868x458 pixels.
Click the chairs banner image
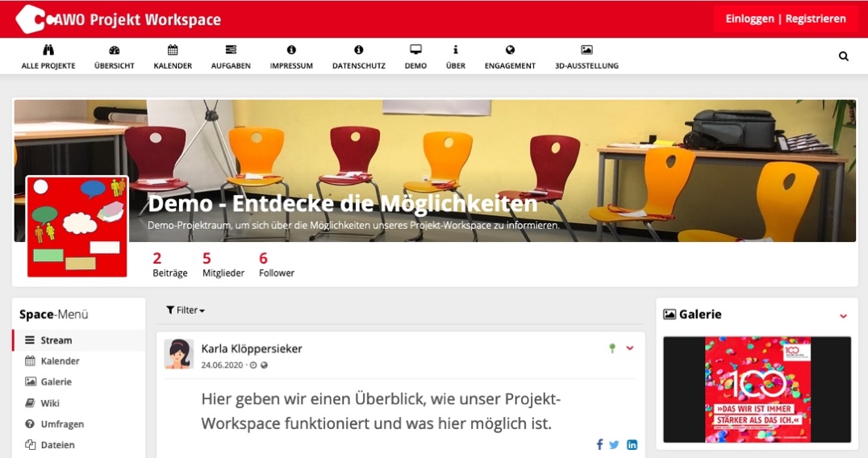click(x=435, y=170)
